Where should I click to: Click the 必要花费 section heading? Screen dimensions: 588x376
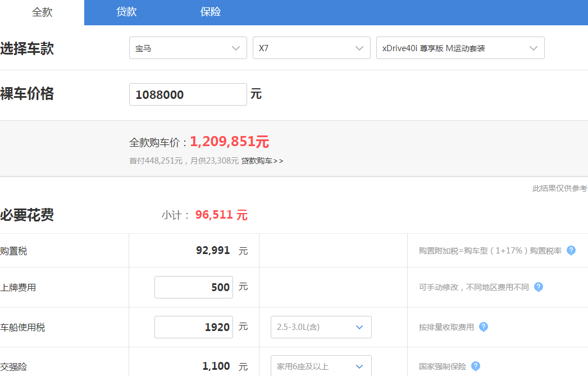[x=27, y=215]
